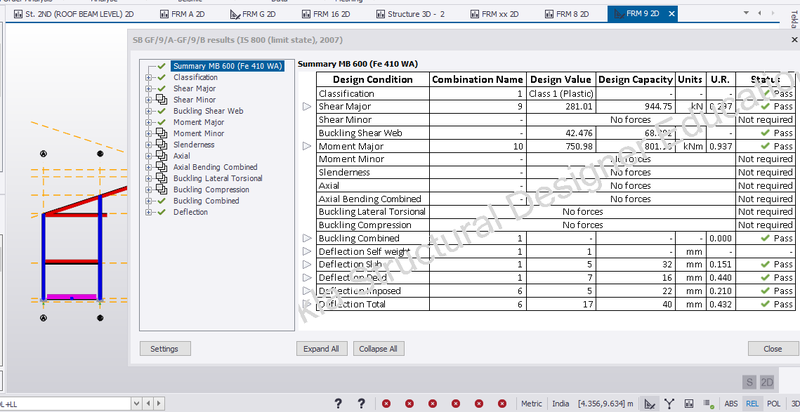Screen dimensions: 800x412
Task: Click the U.R. column header
Action: click(x=721, y=80)
